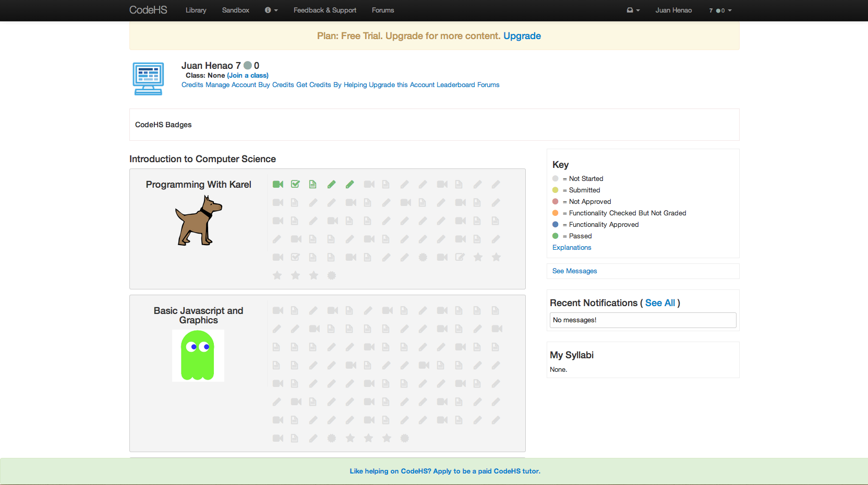Open the notifications inbox dropdown in the navbar
The width and height of the screenshot is (868, 485).
633,10
